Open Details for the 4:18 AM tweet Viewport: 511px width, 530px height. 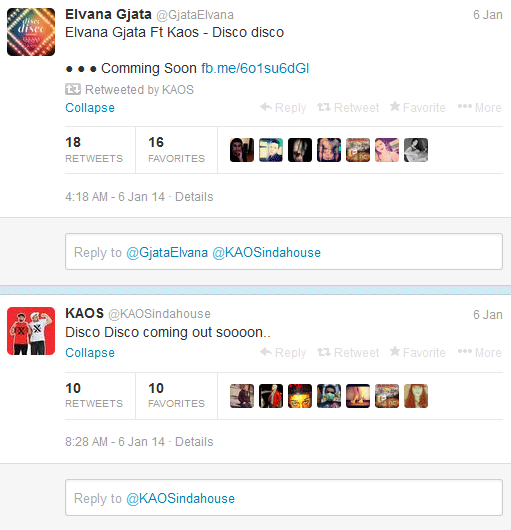coord(194,197)
